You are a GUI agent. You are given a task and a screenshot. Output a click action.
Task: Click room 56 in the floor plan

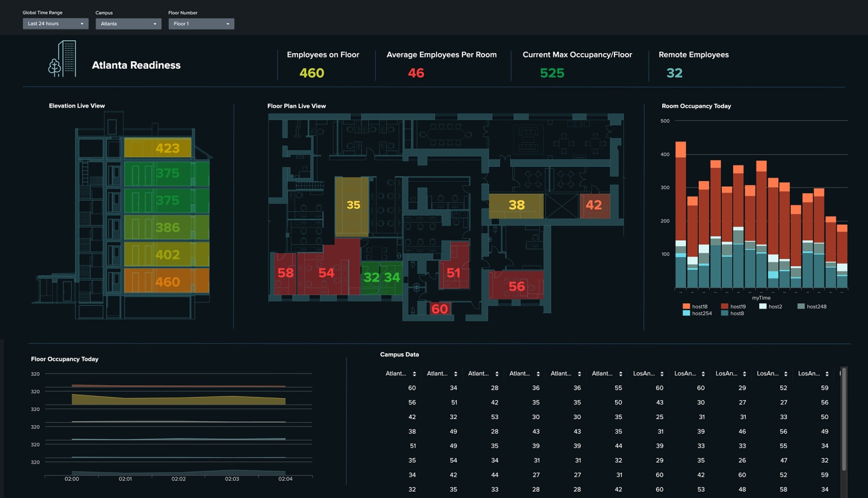click(517, 287)
